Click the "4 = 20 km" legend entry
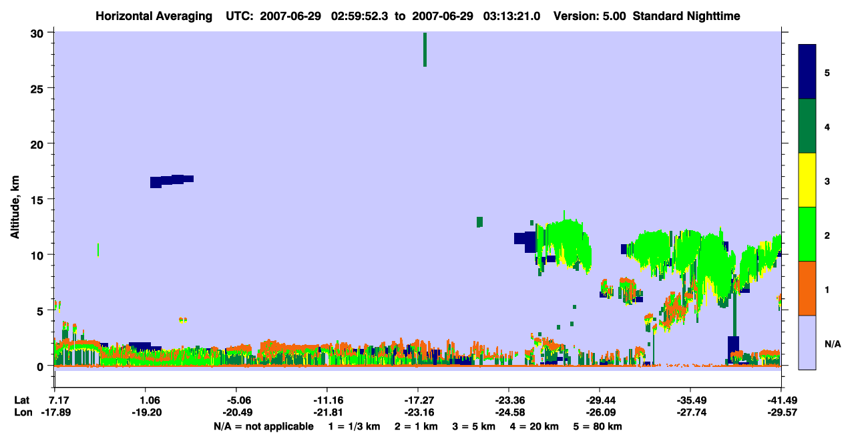The image size is (868, 445). pos(535,426)
